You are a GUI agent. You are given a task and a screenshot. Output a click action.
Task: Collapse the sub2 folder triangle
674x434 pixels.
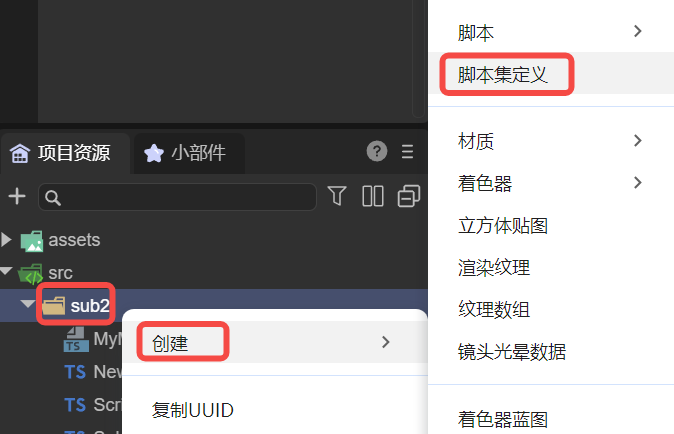coord(28,304)
